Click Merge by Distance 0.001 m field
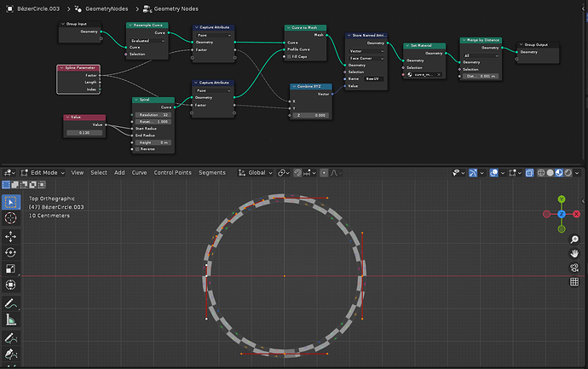This screenshot has width=588, height=369. (x=481, y=76)
